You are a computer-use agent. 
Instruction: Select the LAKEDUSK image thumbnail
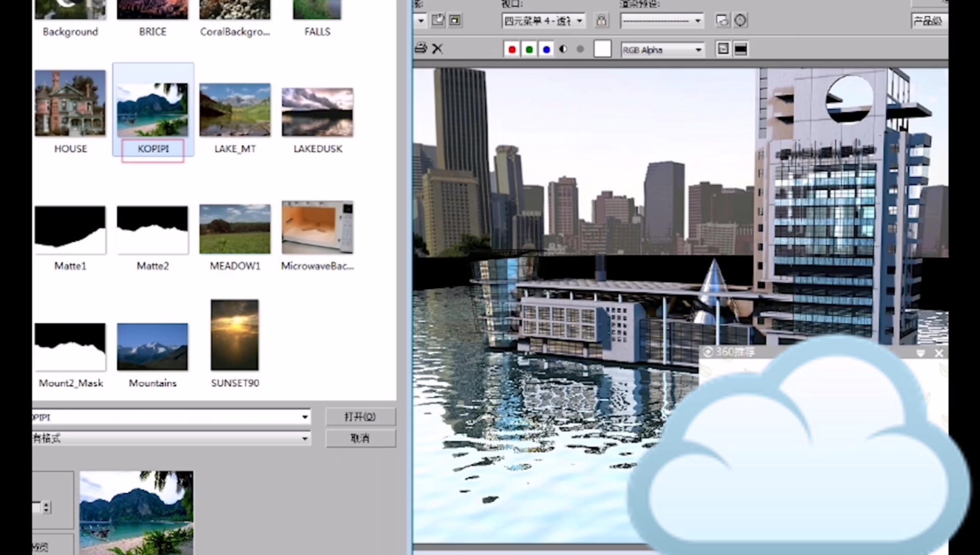[x=317, y=112]
